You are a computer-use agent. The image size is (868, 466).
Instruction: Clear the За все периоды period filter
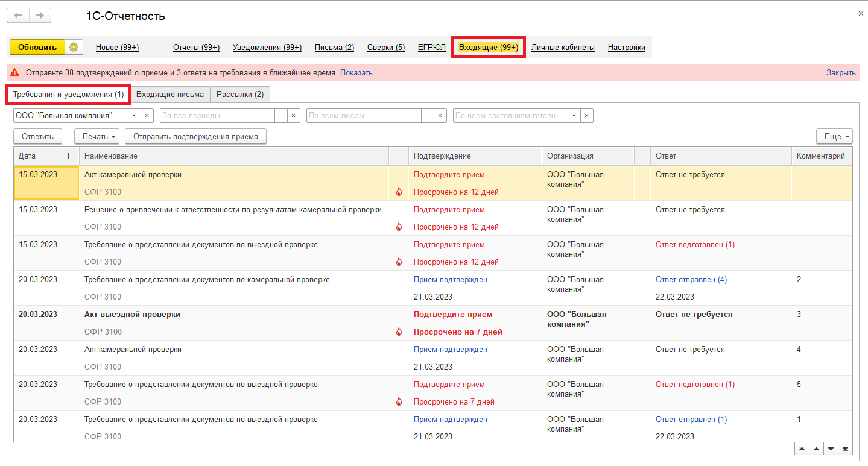[294, 115]
